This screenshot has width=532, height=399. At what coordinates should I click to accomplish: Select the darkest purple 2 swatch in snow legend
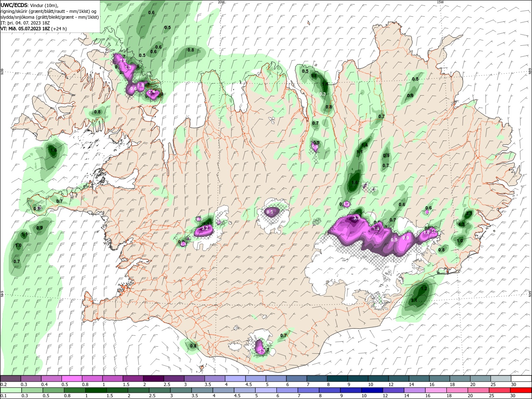tap(153, 379)
